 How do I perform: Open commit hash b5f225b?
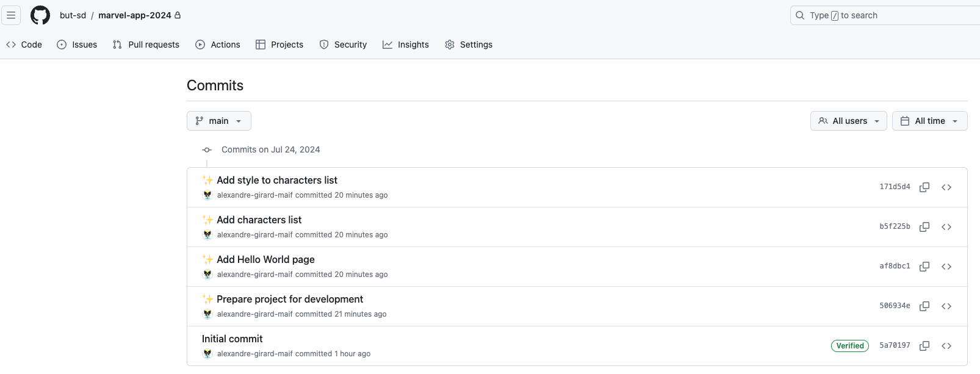tap(895, 226)
